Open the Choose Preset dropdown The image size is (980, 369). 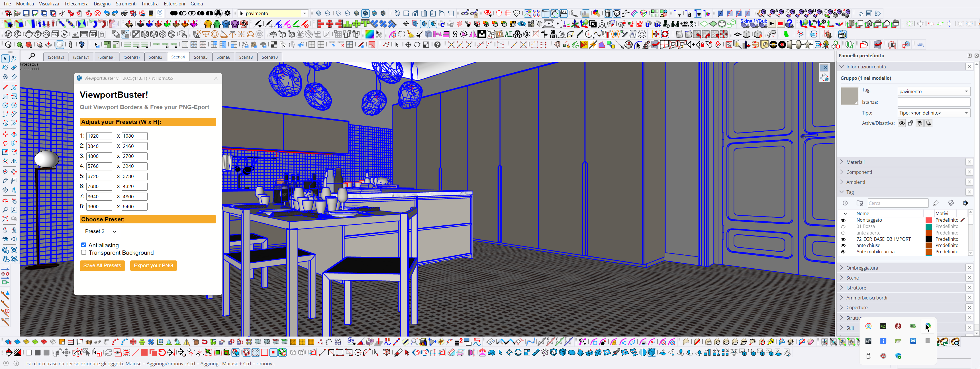click(x=100, y=231)
